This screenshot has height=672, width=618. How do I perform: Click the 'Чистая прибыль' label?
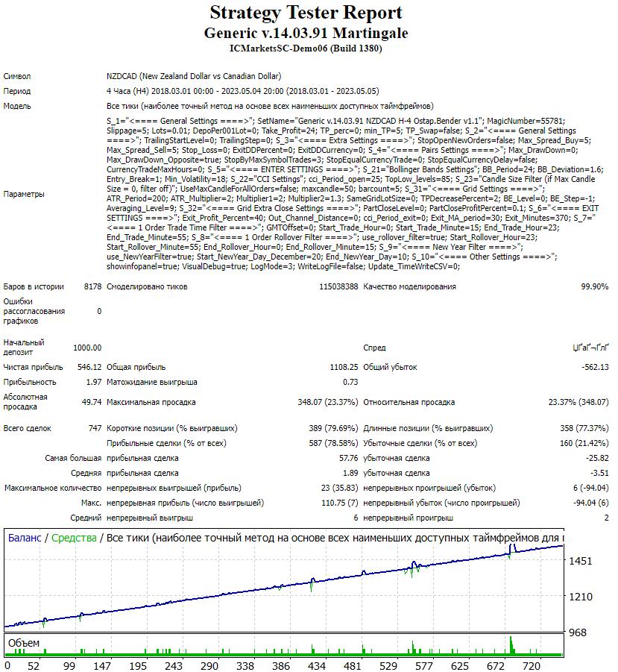tap(33, 367)
